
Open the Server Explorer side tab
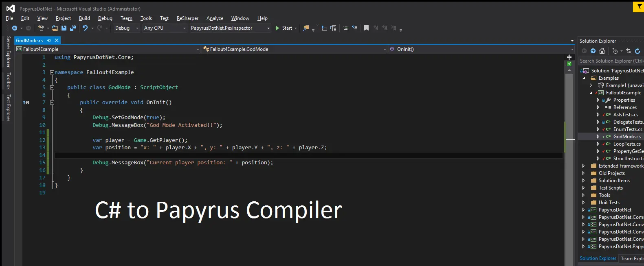8,52
